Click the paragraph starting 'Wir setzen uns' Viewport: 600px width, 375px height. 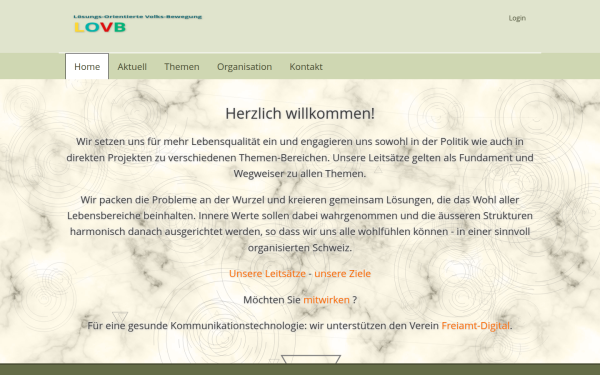pos(300,157)
